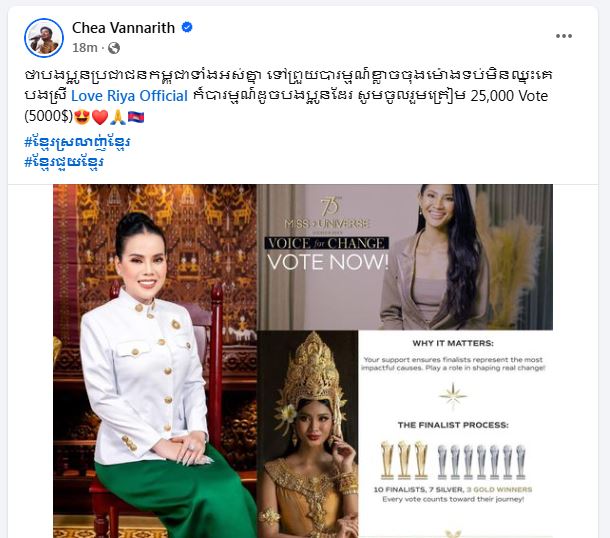Open the three-dot post options menu
Screen dimensions: 610x538
tap(564, 36)
